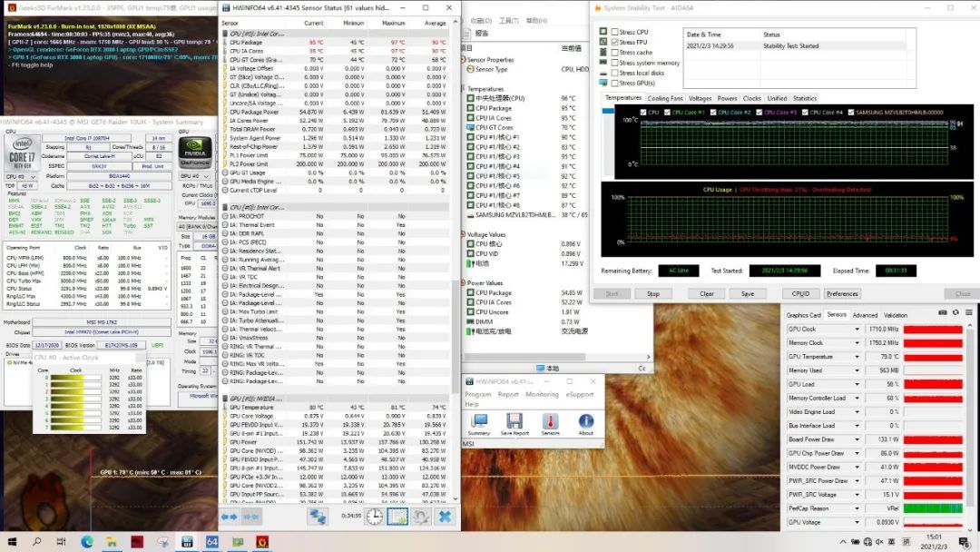
Task: Click the blue expand arrows in sensor toolbar
Action: point(230,516)
